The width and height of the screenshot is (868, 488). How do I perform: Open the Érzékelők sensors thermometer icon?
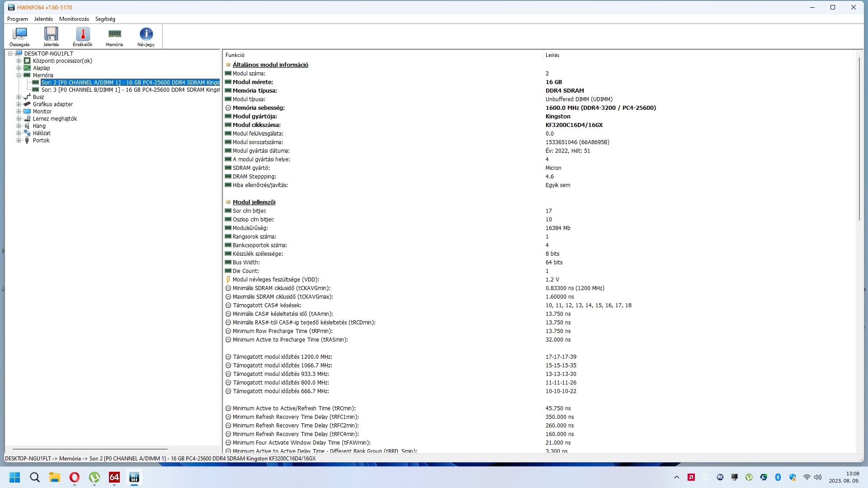[83, 37]
